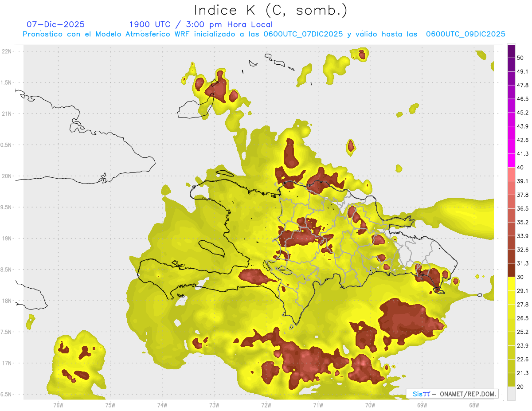Viewport: 532px width, 411px height.
Task: Click the "73W" longitude label
Action: click(214, 405)
